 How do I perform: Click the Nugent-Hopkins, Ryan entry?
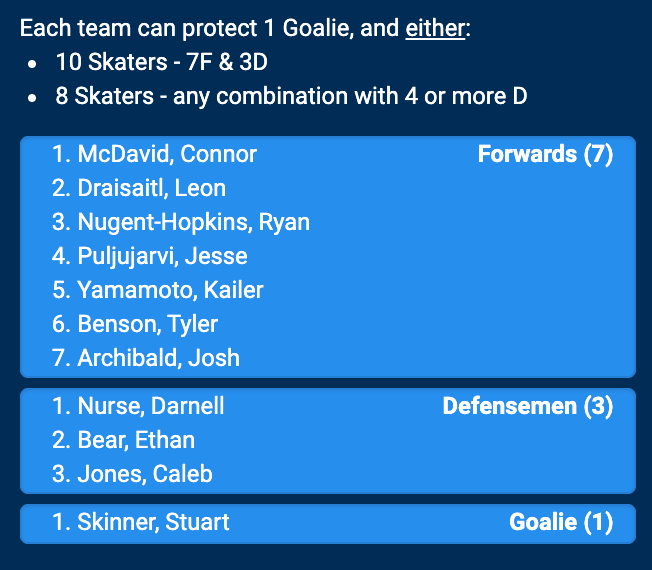(193, 222)
